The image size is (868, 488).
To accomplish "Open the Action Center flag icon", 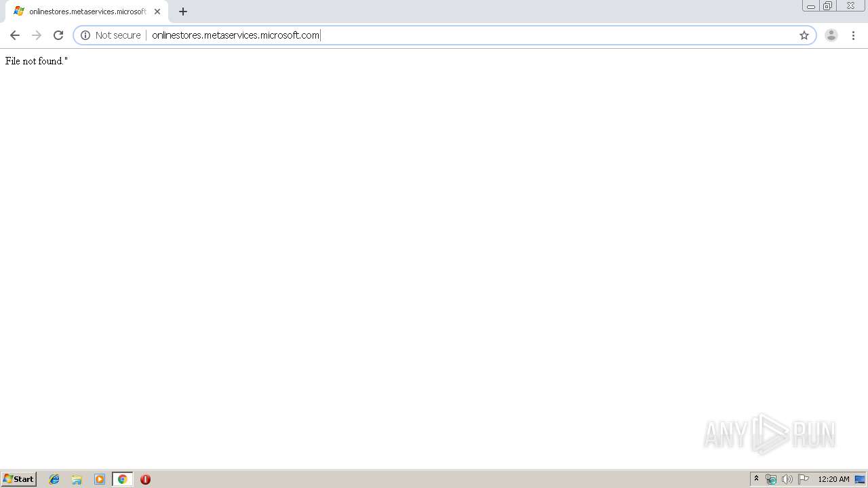I will click(804, 479).
